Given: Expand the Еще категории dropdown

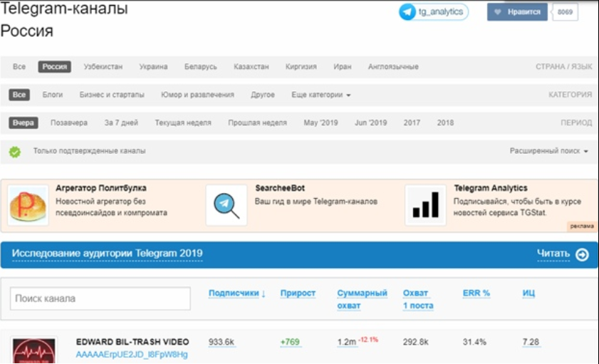Looking at the screenshot, I should coord(321,95).
